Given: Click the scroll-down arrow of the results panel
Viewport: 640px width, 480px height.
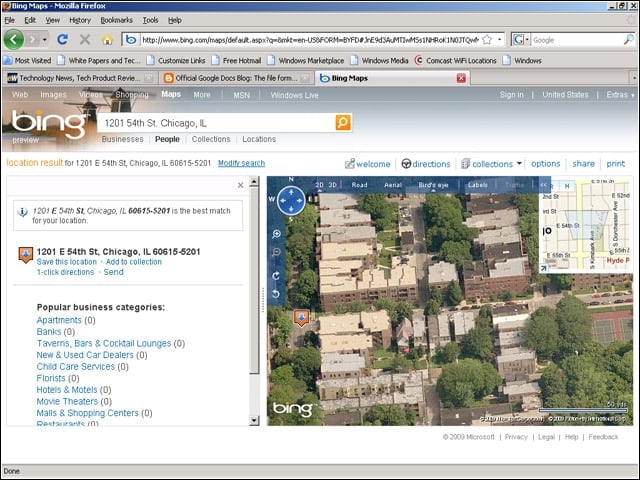Looking at the screenshot, I should pyautogui.click(x=254, y=420).
